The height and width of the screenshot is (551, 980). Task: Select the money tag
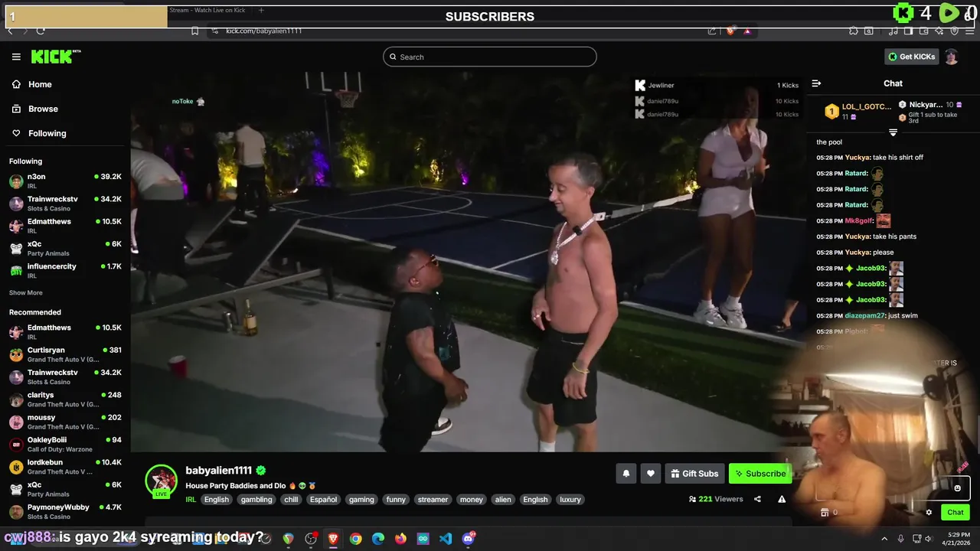[x=472, y=499]
